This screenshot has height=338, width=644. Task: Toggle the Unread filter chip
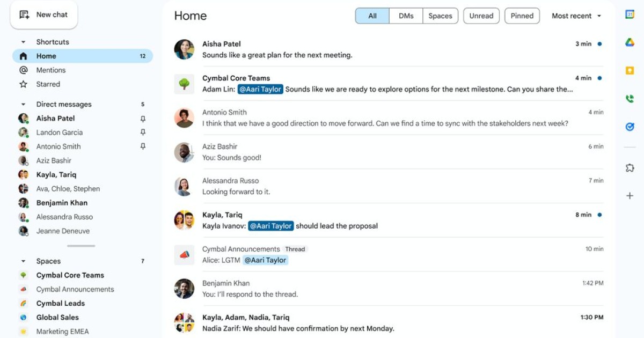pos(481,16)
